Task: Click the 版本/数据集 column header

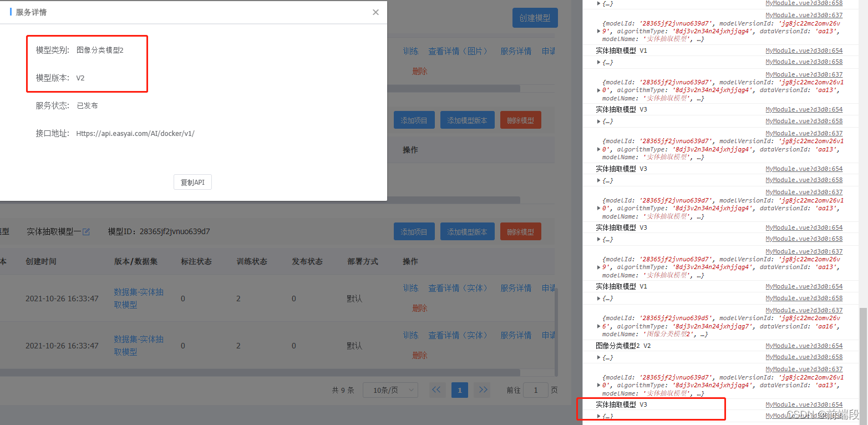Action: pos(136,261)
